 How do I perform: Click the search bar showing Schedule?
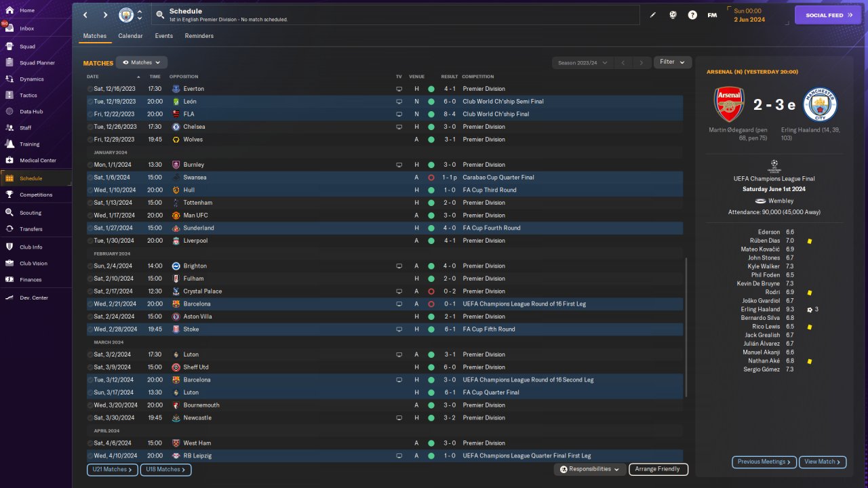pos(395,15)
